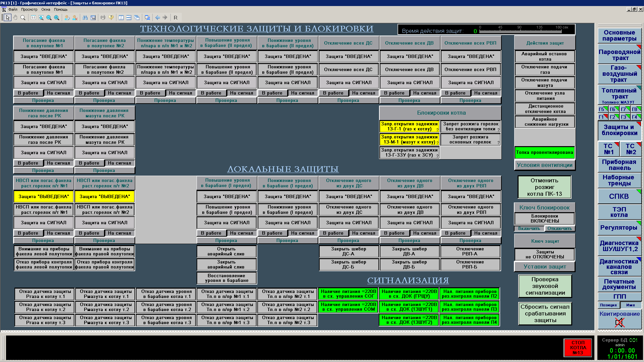Set Отключение всех РВП protection to В работе
This screenshot has height=362, width=644.
pos(455,93)
